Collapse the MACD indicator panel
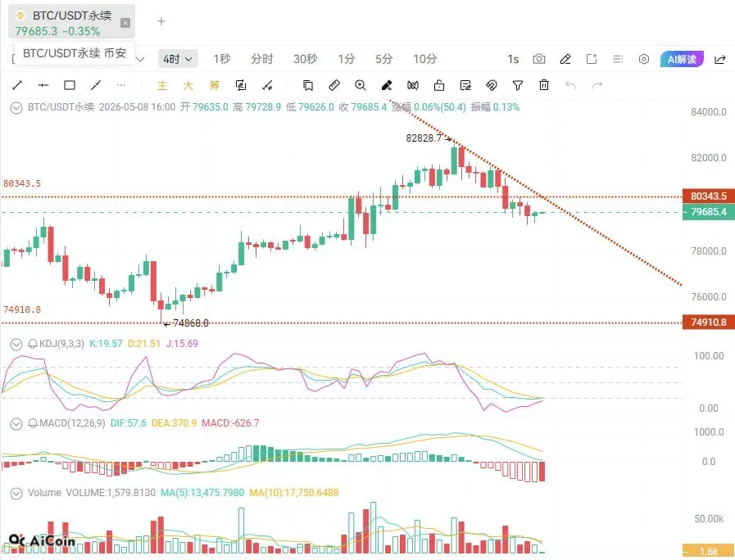 pos(16,424)
